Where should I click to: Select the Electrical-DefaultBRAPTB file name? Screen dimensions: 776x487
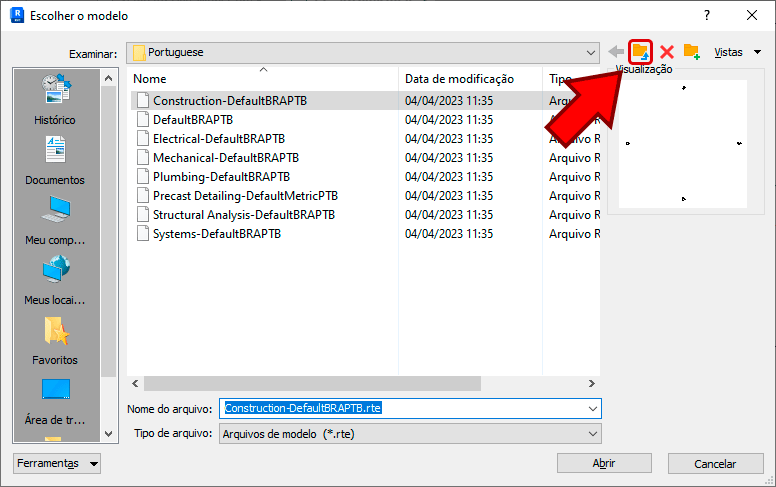pyautogui.click(x=219, y=139)
